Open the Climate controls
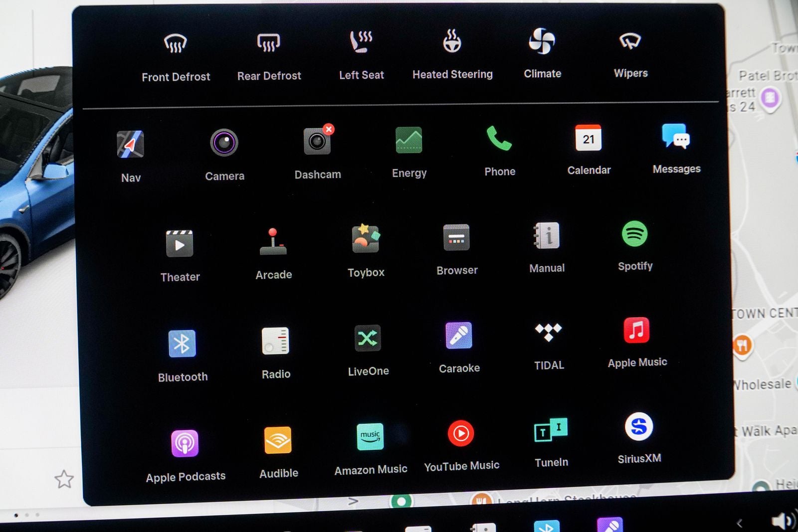 click(x=542, y=41)
